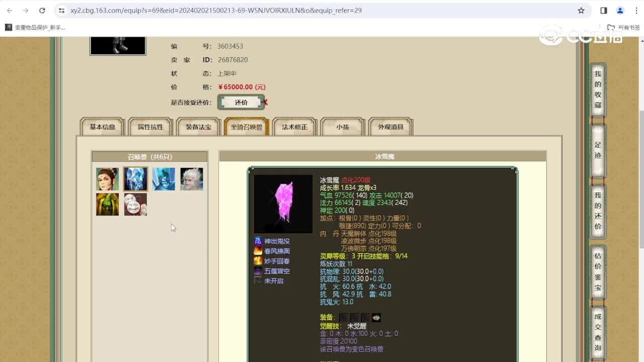
Task: Click the 未开启 locked skill slot icon
Action: [x=258, y=281]
